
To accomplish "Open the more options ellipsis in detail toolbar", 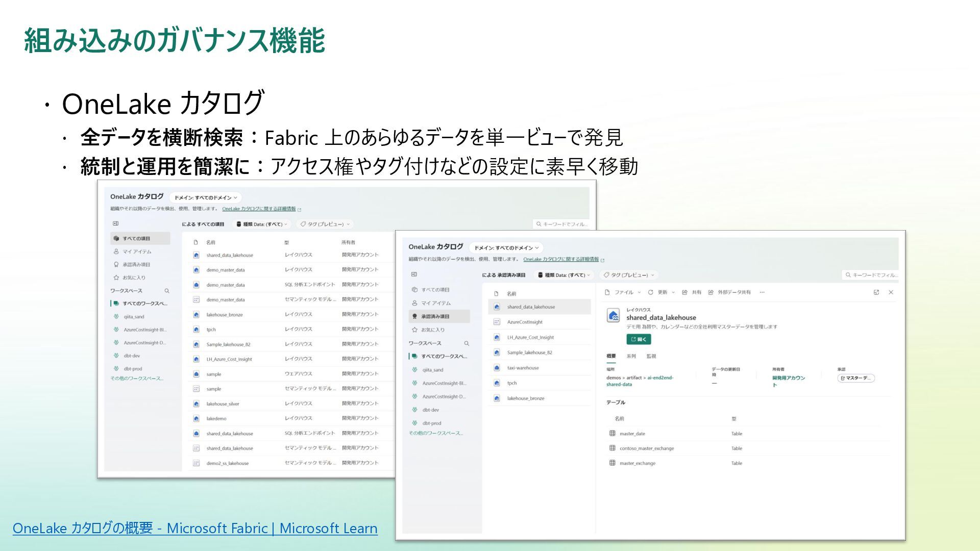I will click(x=762, y=292).
